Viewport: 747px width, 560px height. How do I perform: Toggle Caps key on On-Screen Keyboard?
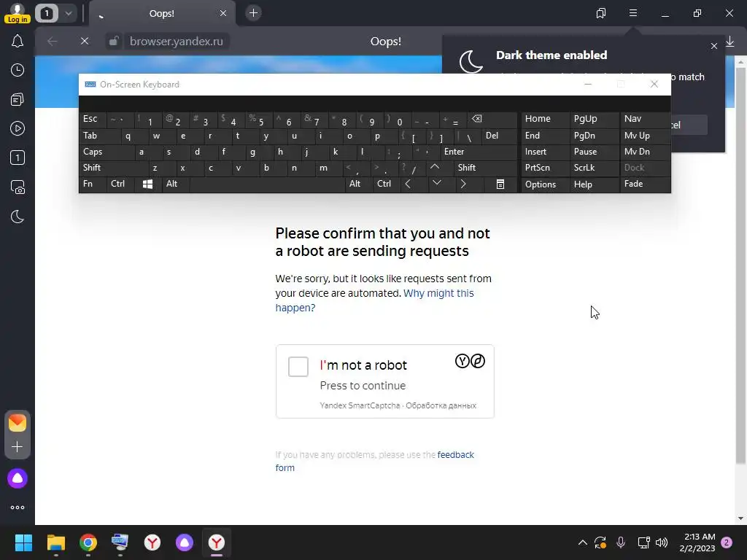pyautogui.click(x=107, y=152)
